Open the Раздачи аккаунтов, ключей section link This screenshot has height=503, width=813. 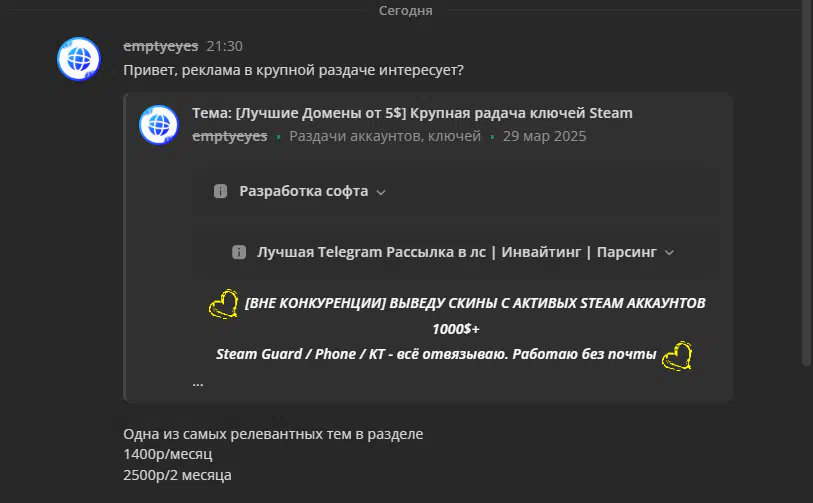click(x=385, y=136)
